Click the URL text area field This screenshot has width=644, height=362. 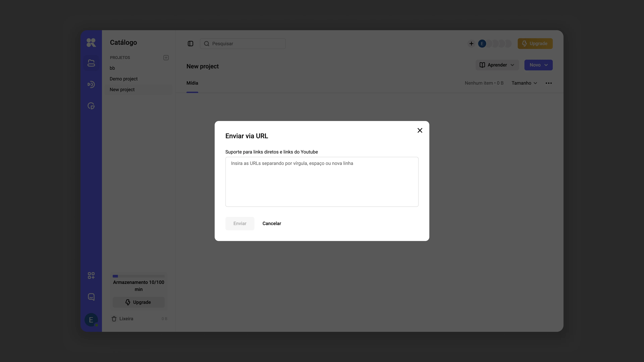pyautogui.click(x=322, y=182)
